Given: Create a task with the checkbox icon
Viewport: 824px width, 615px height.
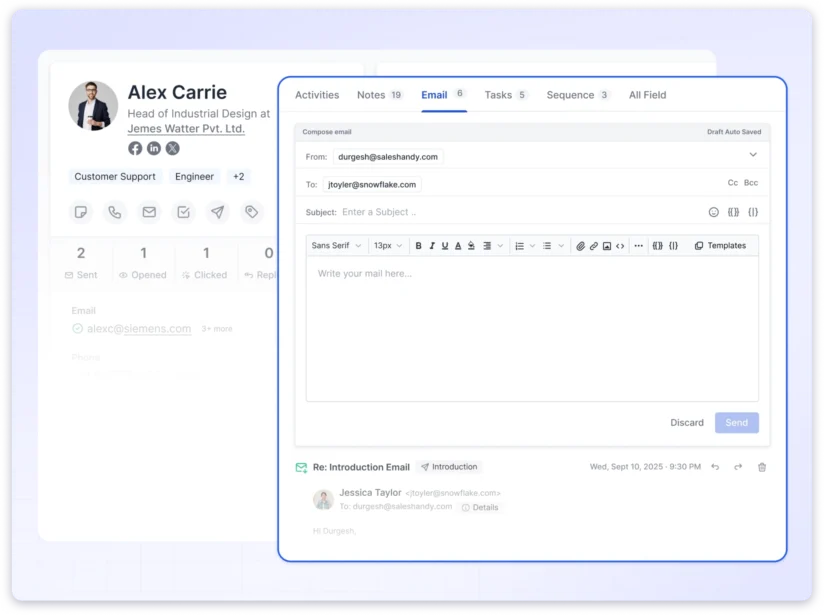Looking at the screenshot, I should 183,212.
